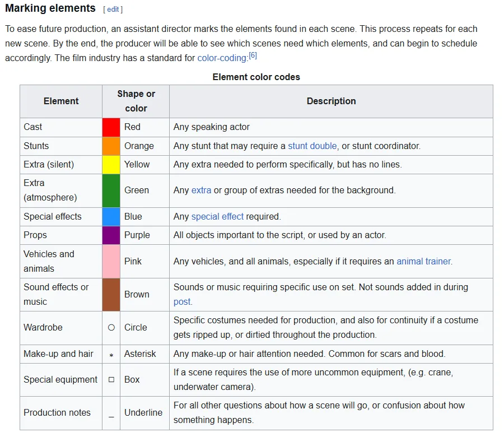
Task: Select the Production notes cell
Action: [x=61, y=413]
